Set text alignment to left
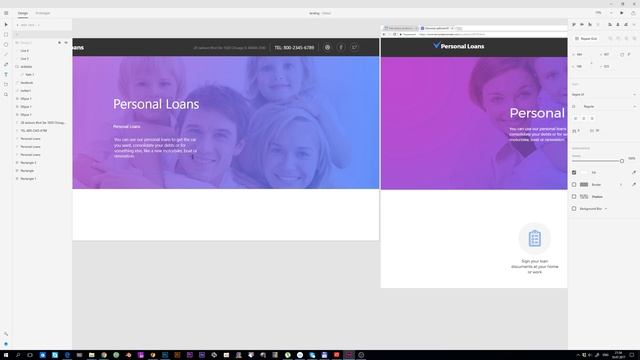Viewport: 640px width, 360px height. [x=576, y=118]
